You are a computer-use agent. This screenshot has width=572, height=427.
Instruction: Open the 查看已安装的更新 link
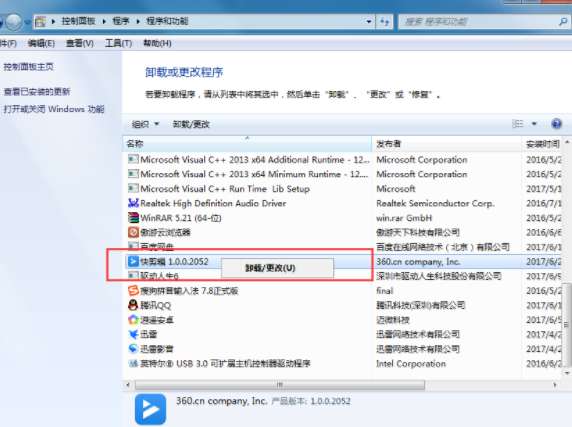click(x=37, y=92)
